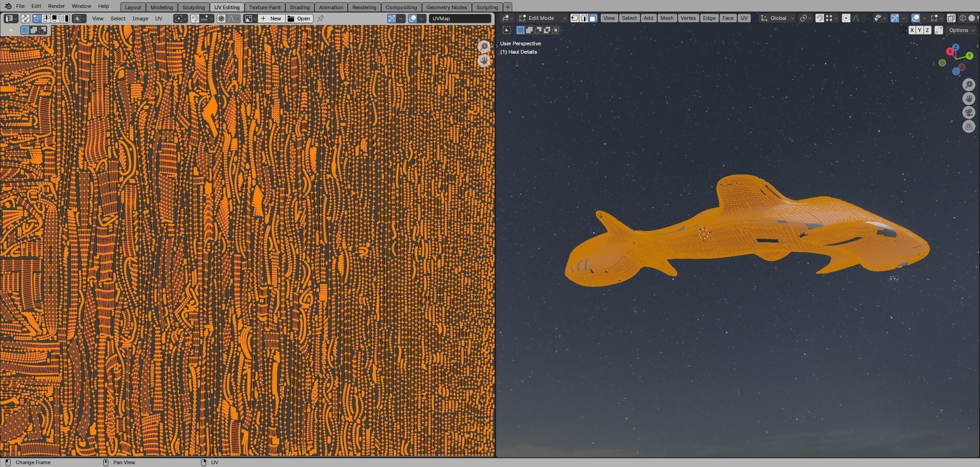
Task: Select vertex select mode in 3D viewport
Action: pos(575,18)
